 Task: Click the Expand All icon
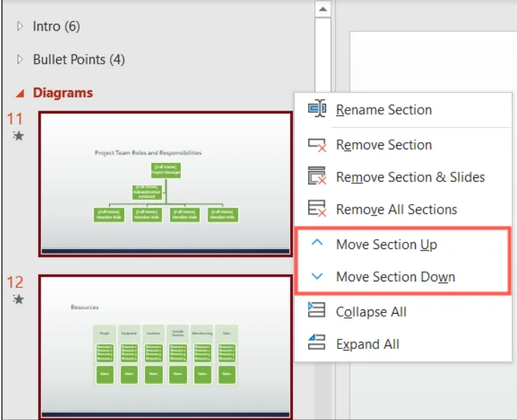pyautogui.click(x=317, y=342)
